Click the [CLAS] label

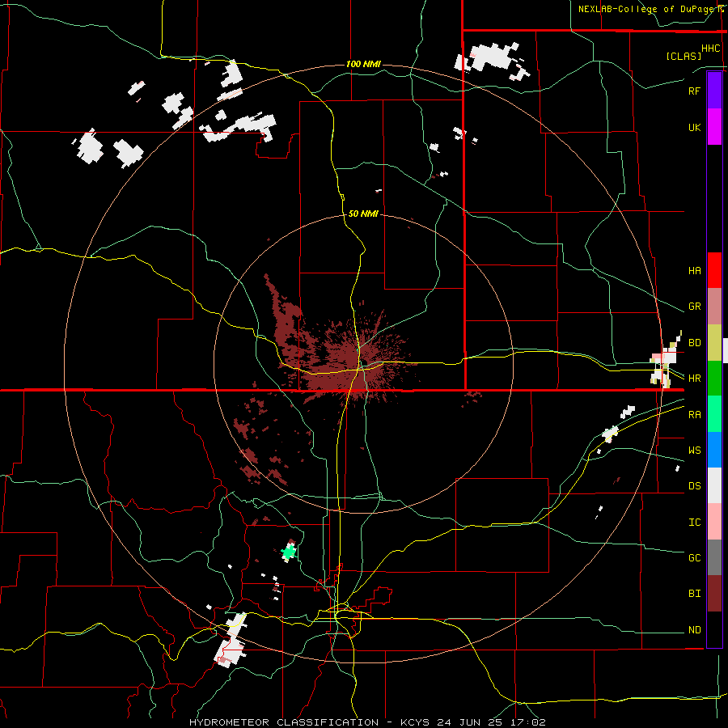coord(684,56)
